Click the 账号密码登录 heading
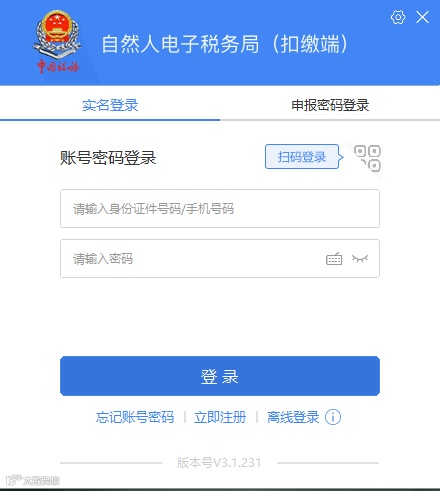Image resolution: width=440 pixels, height=491 pixels. click(108, 158)
